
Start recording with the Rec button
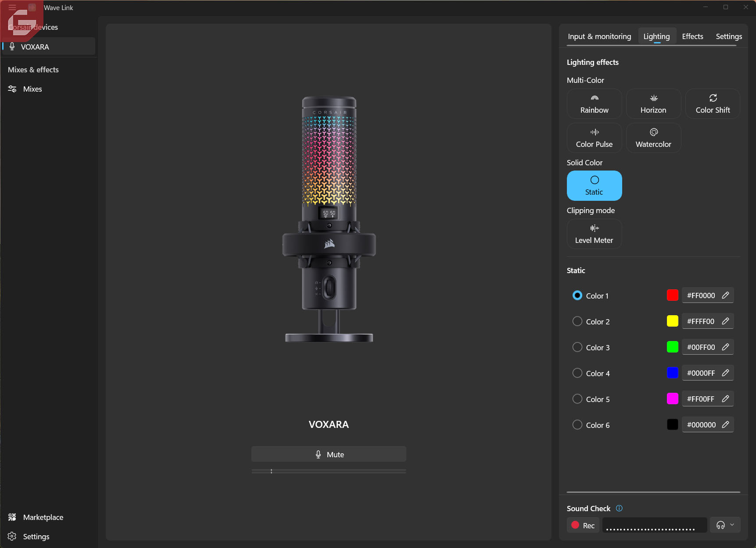point(583,525)
